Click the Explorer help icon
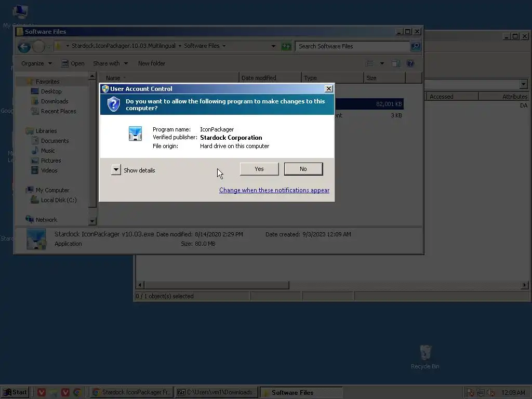 point(410,63)
